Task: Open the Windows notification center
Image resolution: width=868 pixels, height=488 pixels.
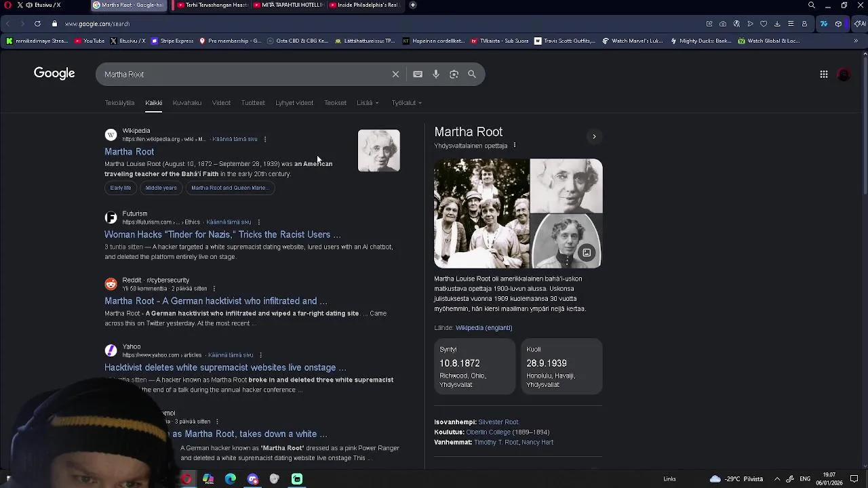Action: (x=854, y=479)
